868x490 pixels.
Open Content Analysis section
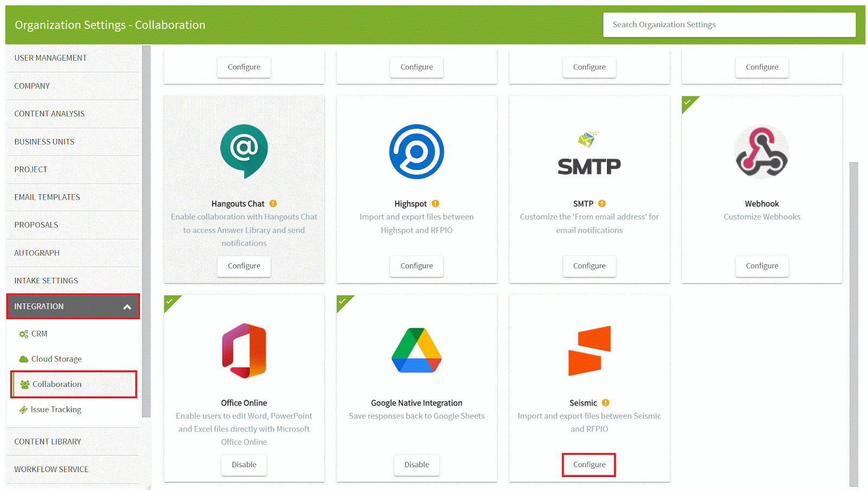(x=73, y=114)
